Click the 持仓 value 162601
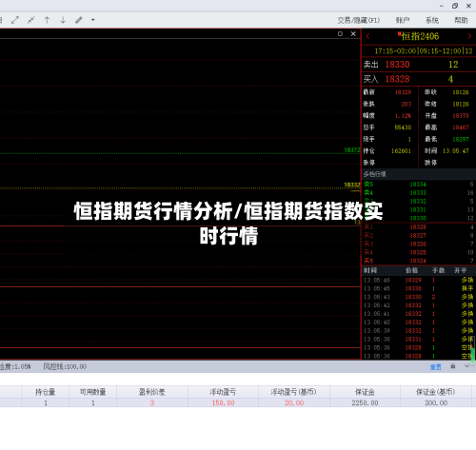The height and width of the screenshot is (450, 476). 401,151
